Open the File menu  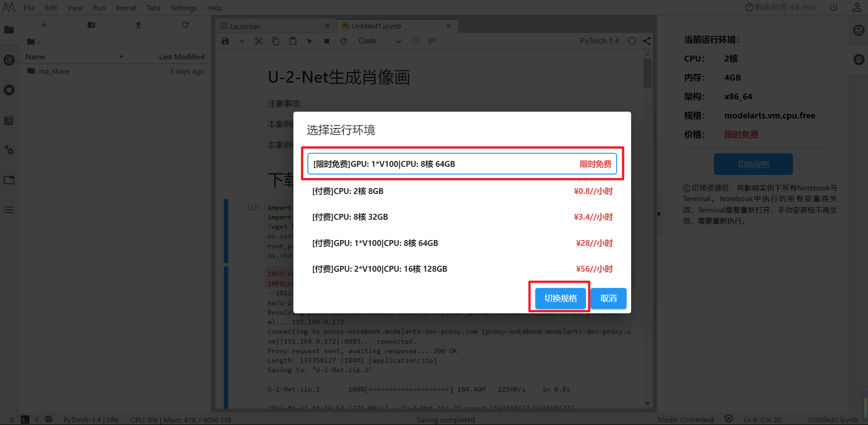[29, 8]
